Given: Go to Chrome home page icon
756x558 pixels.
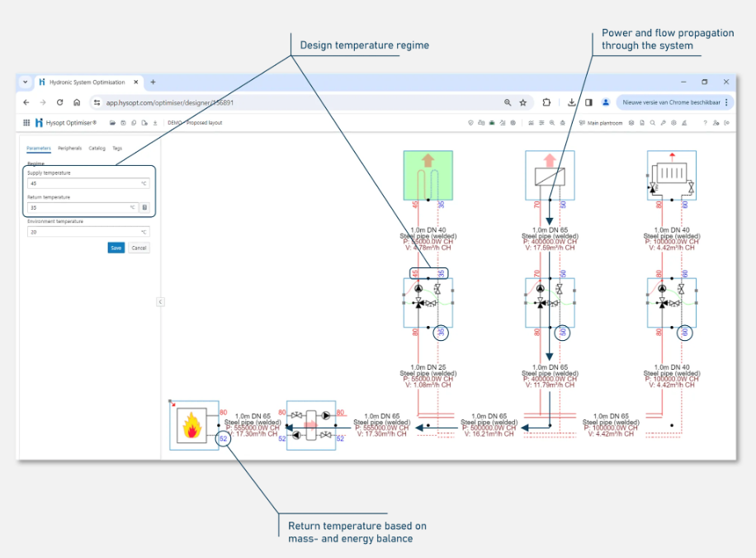Looking at the screenshot, I should point(77,102).
